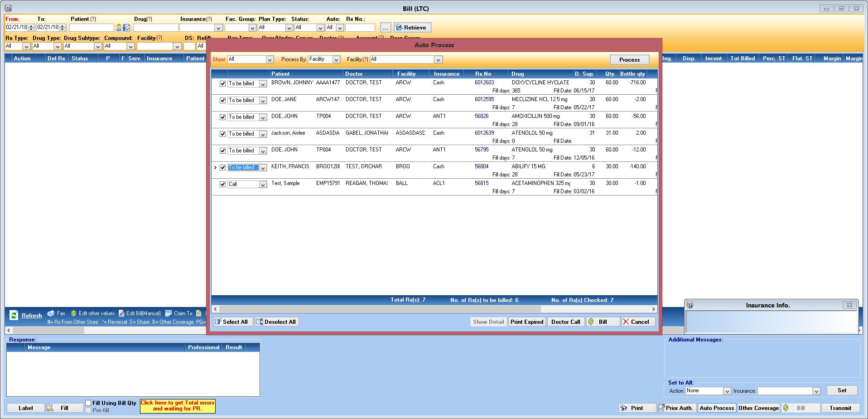Select the Edit Bill(Manual) pencil icon
This screenshot has height=419, width=868.
(x=121, y=313)
